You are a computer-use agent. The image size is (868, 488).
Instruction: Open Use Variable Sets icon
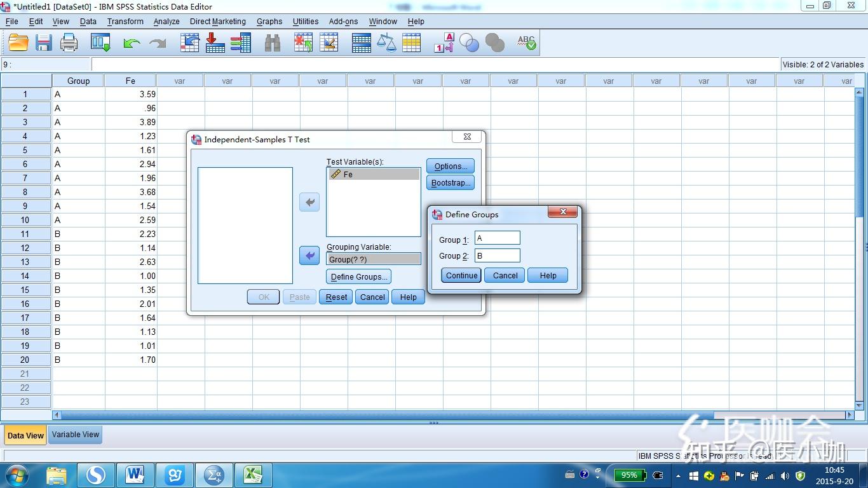[x=469, y=43]
